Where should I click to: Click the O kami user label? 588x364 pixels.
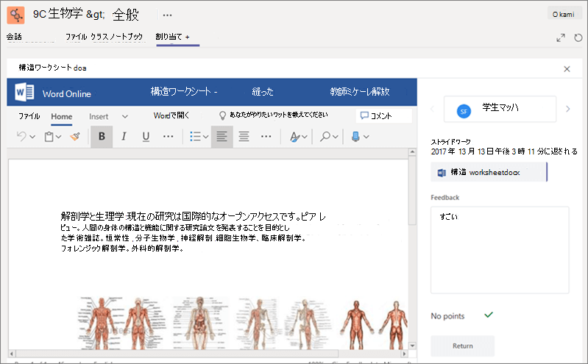[563, 14]
